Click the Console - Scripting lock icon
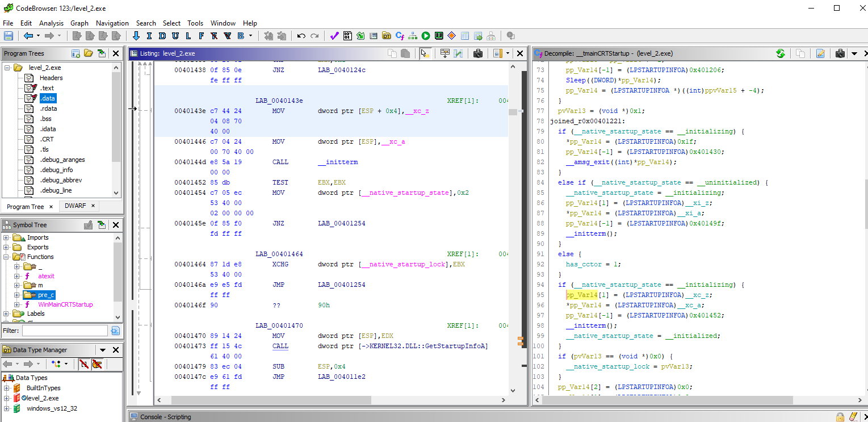The width and height of the screenshot is (868, 422). (839, 417)
